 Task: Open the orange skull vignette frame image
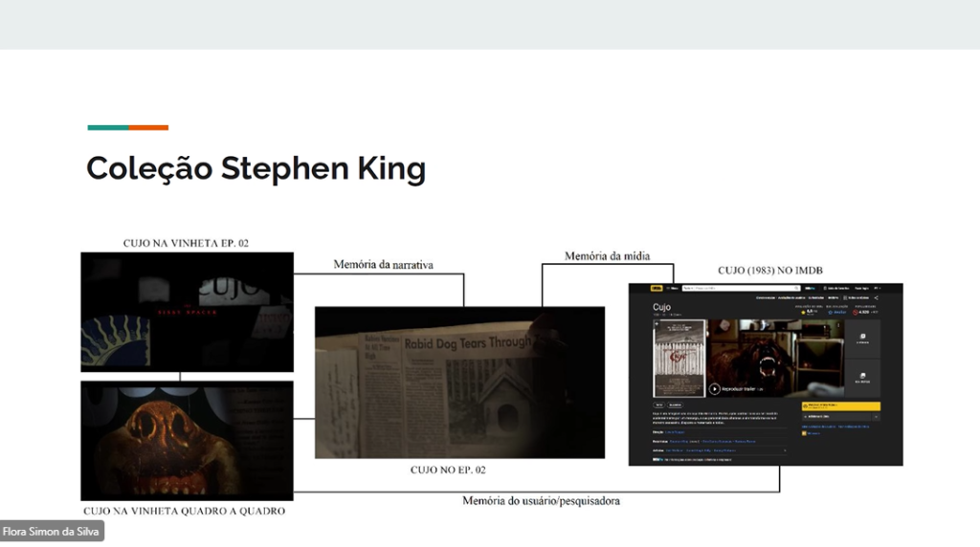(187, 441)
